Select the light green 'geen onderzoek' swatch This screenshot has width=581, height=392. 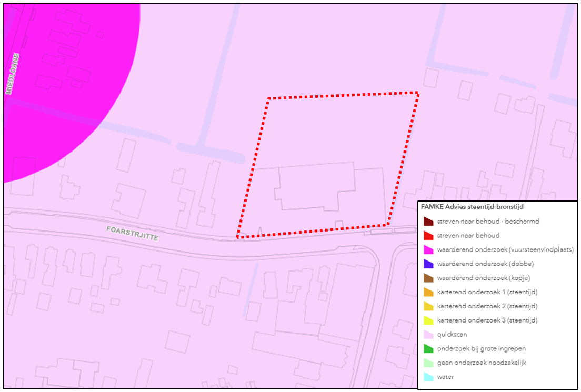(x=428, y=363)
